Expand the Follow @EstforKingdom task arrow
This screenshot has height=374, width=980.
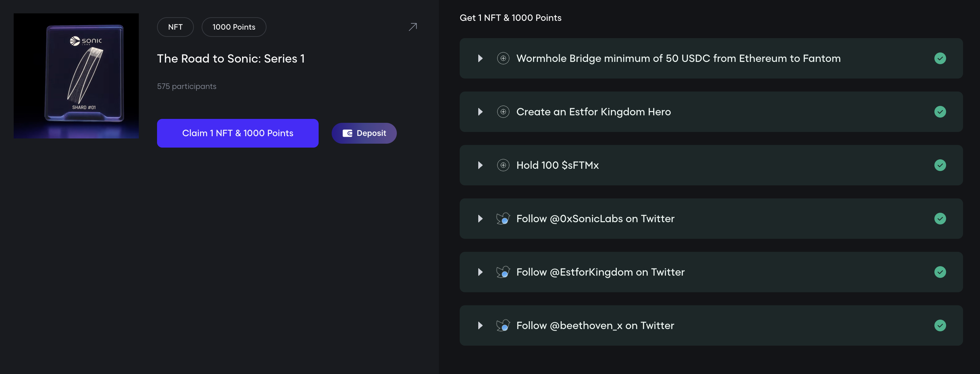pos(480,272)
